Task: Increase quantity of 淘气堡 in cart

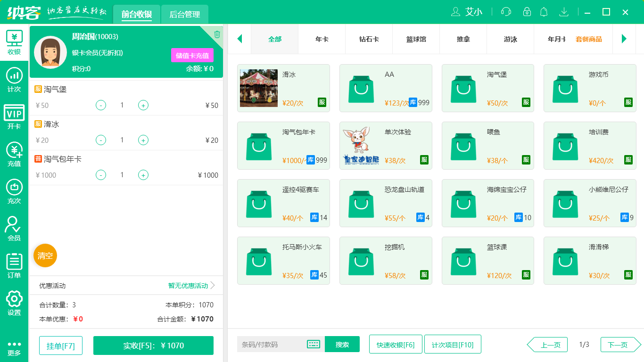Action: pyautogui.click(x=143, y=105)
